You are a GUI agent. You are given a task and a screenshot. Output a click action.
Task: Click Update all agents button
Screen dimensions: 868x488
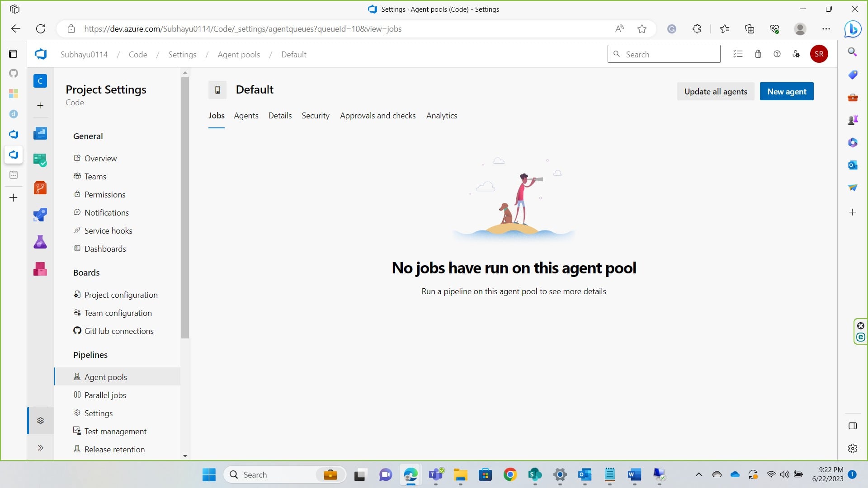715,92
